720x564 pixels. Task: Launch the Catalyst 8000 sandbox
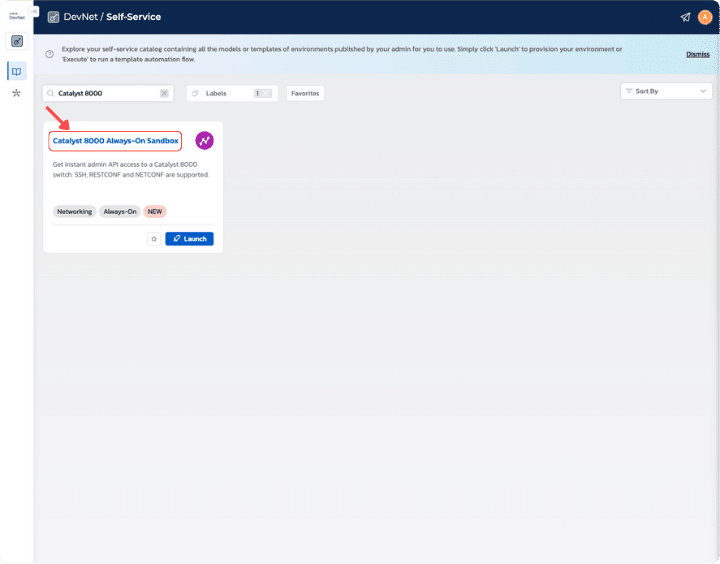tap(189, 239)
